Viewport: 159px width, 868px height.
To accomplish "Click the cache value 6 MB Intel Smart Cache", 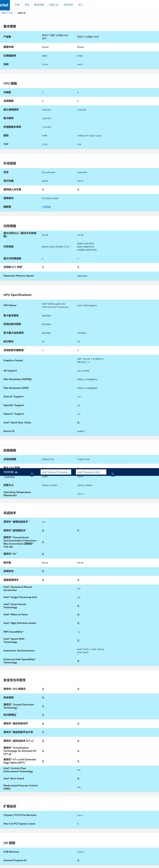I will (x=89, y=136).
